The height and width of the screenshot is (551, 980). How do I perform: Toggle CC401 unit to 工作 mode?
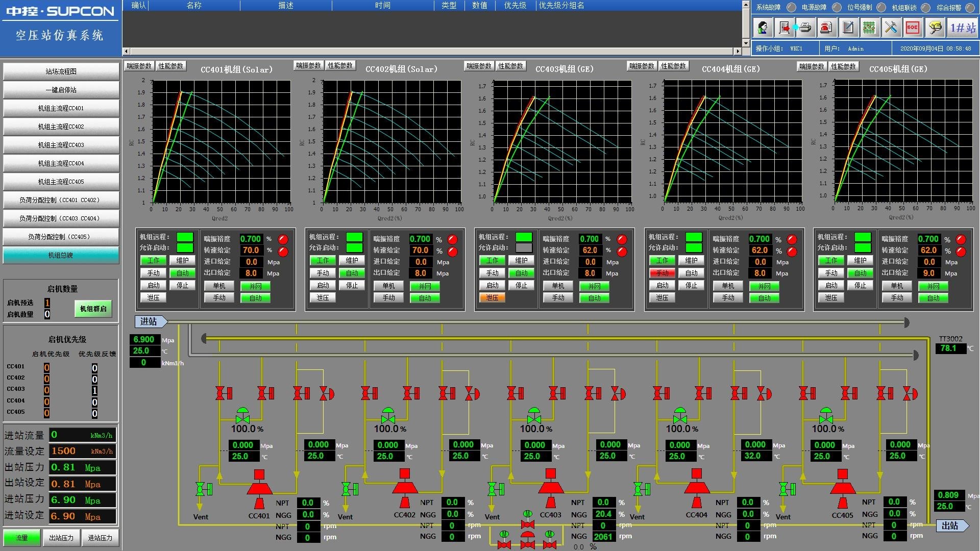coord(154,260)
